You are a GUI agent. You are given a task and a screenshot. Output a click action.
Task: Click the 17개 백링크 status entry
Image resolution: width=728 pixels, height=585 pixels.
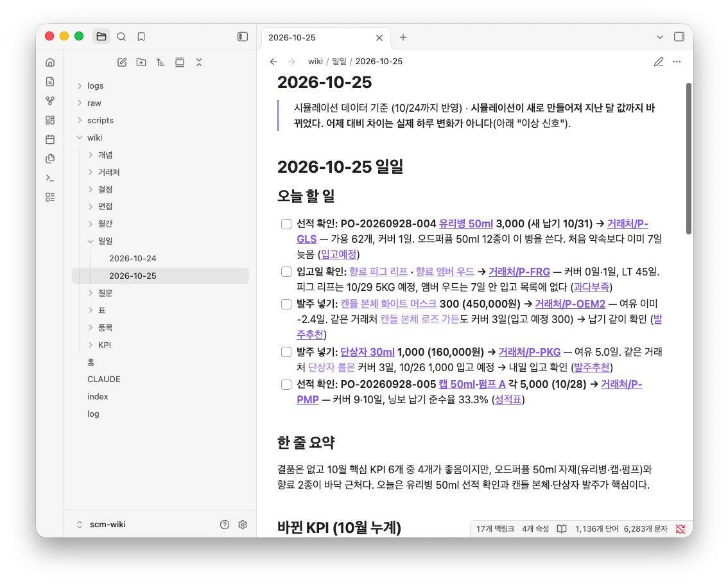pos(495,529)
